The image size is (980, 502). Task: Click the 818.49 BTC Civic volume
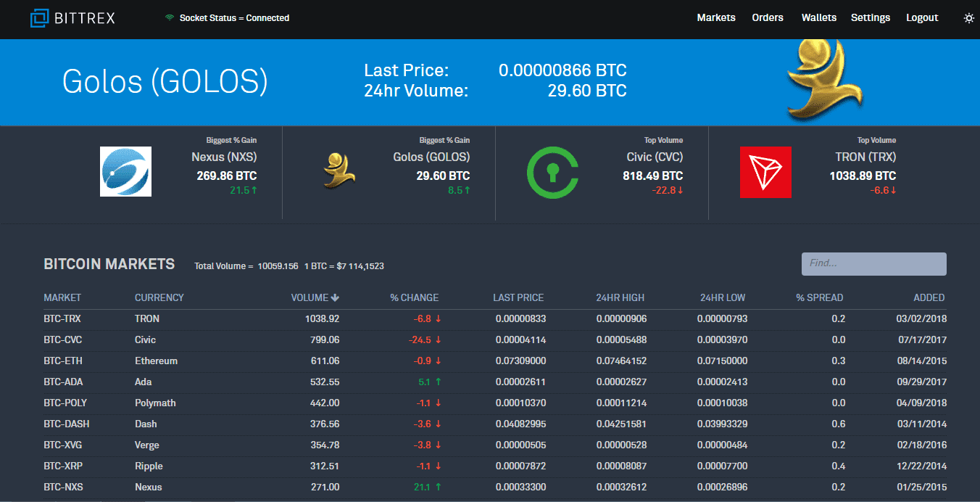[652, 176]
